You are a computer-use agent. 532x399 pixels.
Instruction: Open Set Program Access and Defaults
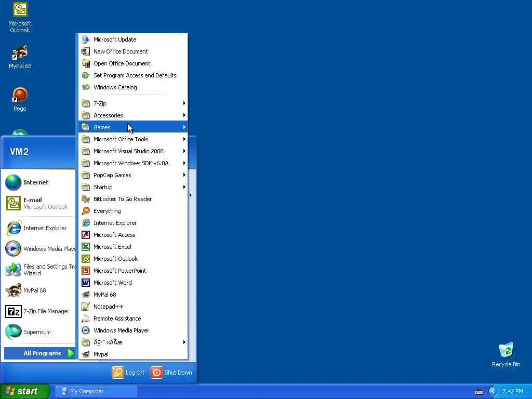coord(133,75)
